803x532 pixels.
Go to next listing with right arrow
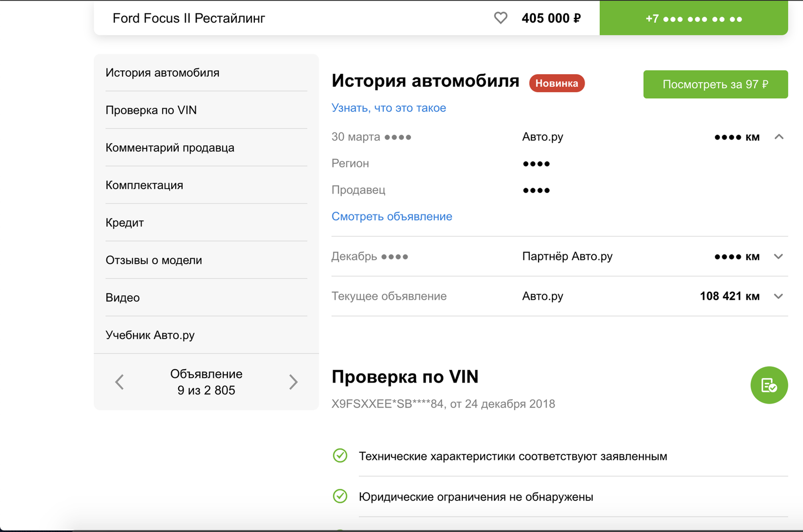coord(294,382)
